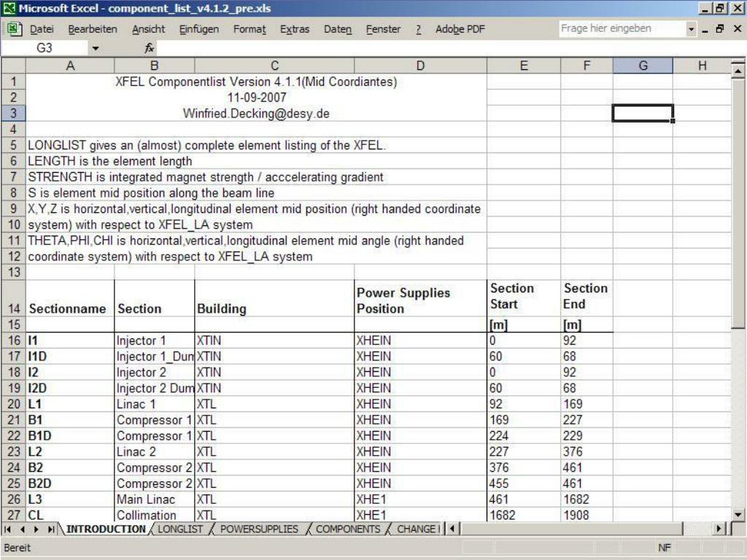This screenshot has width=747, height=560.
Task: Open the Format menu
Action: 249,29
